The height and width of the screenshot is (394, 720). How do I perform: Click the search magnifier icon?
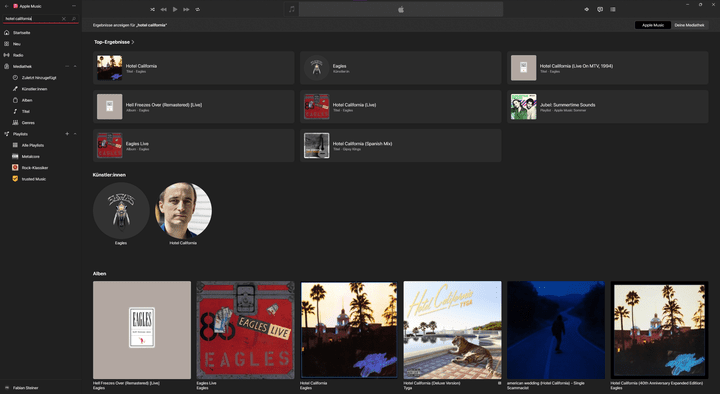tap(73, 19)
